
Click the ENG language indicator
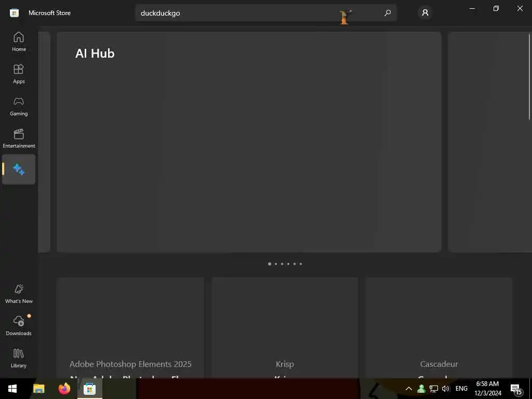(461, 389)
